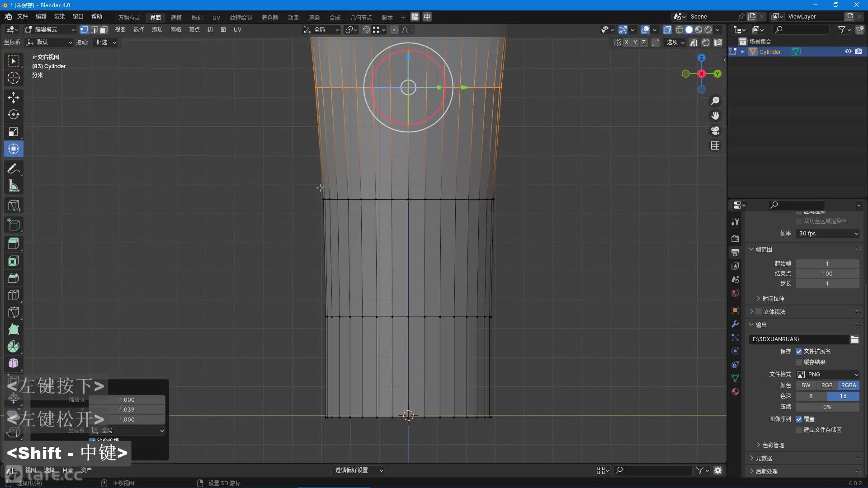The height and width of the screenshot is (488, 868).
Task: Choose the Annotate pencil tool
Action: click(14, 169)
